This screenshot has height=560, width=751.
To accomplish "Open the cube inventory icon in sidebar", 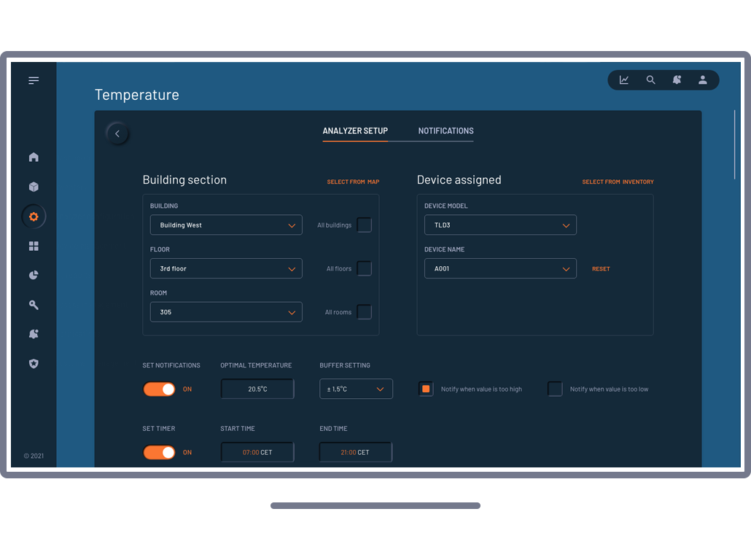I will (x=34, y=187).
